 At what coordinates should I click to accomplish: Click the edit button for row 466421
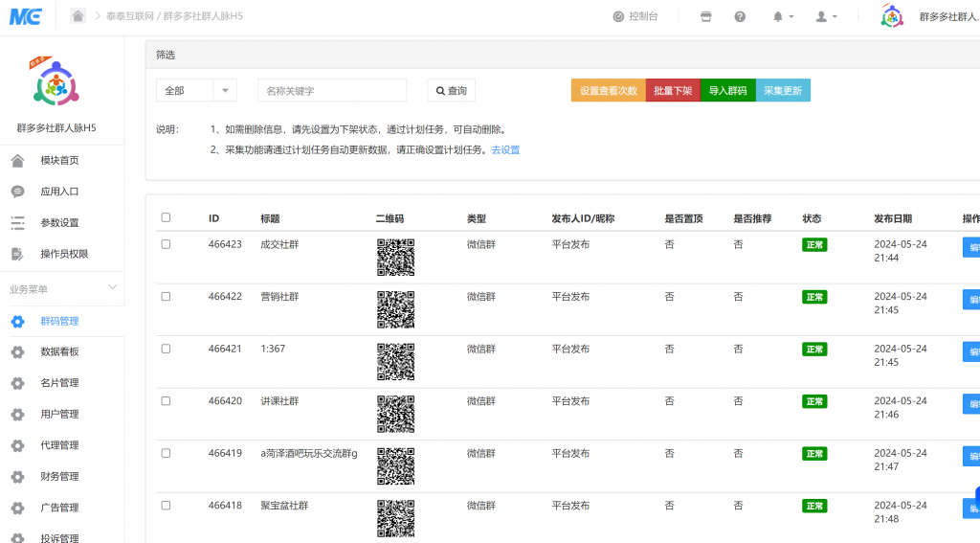tap(971, 351)
